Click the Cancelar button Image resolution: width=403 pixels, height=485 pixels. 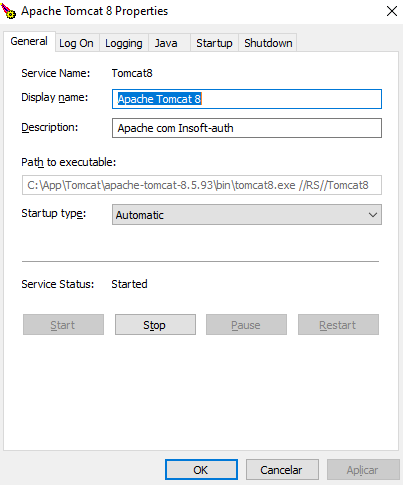(x=282, y=470)
